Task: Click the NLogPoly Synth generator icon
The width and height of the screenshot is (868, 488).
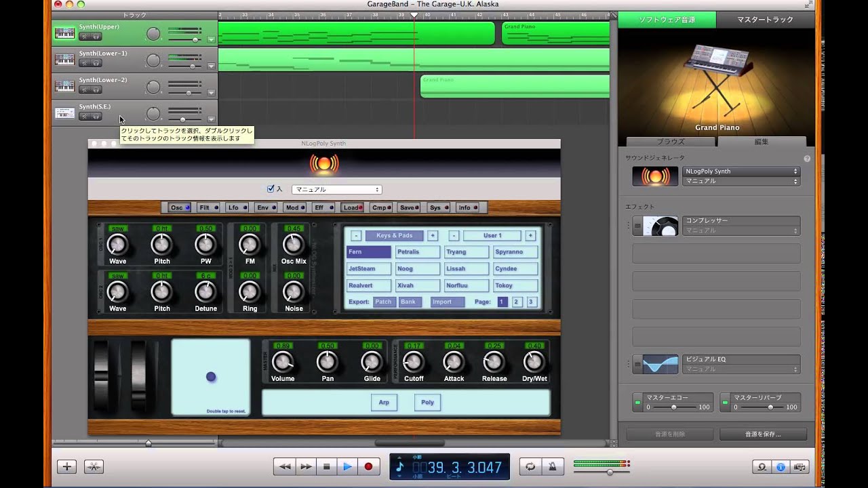Action: point(655,176)
